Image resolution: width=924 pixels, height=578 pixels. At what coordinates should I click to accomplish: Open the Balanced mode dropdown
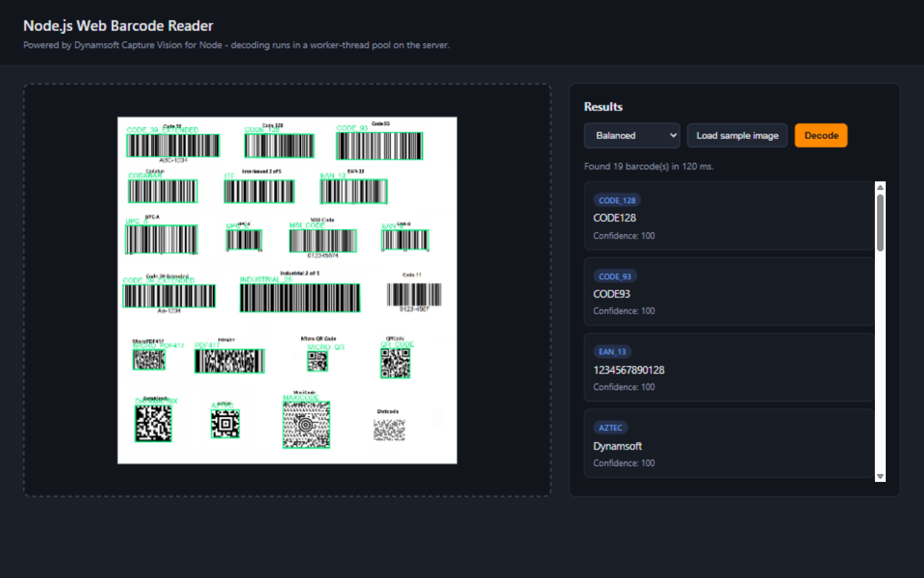coord(632,136)
